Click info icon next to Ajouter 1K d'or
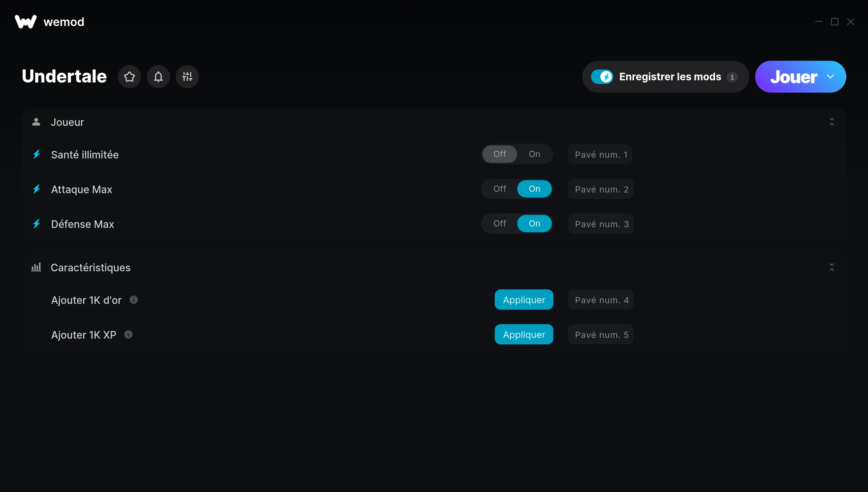Image resolution: width=868 pixels, height=492 pixels. [133, 300]
